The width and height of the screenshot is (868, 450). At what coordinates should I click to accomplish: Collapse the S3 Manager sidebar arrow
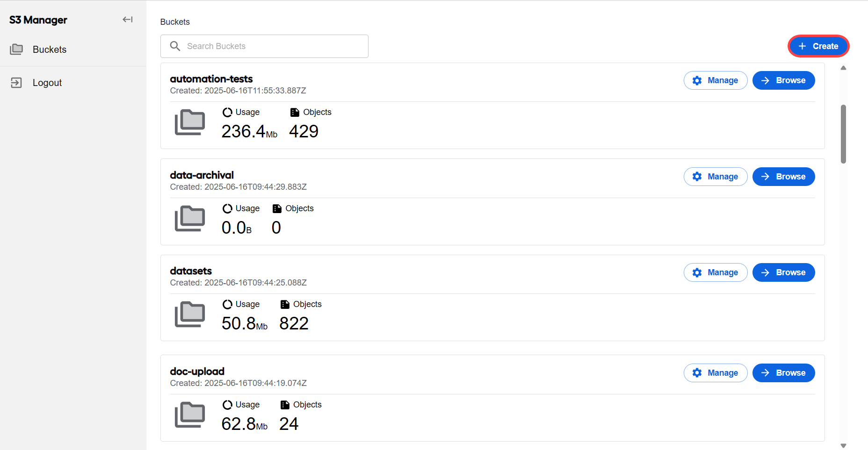128,20
